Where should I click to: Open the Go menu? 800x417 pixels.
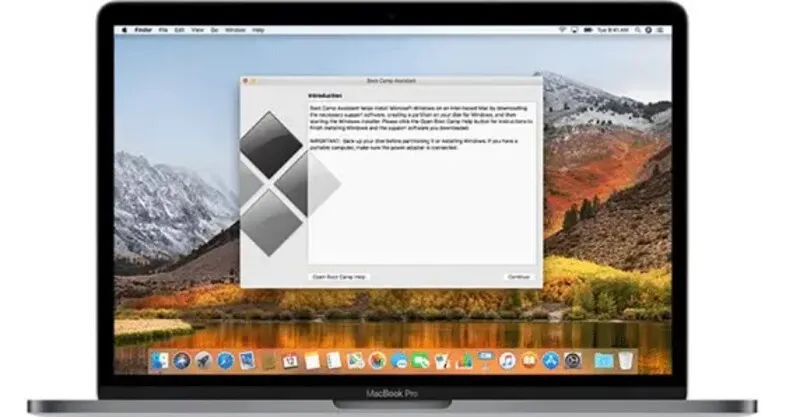[x=214, y=30]
